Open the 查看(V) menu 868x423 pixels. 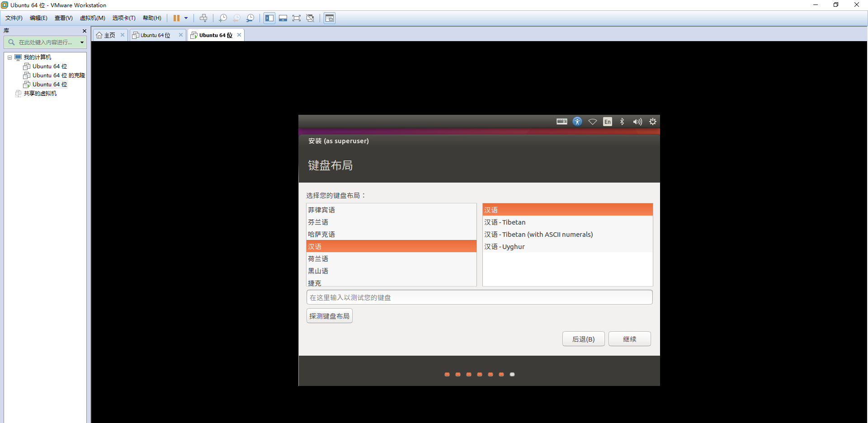click(x=63, y=18)
